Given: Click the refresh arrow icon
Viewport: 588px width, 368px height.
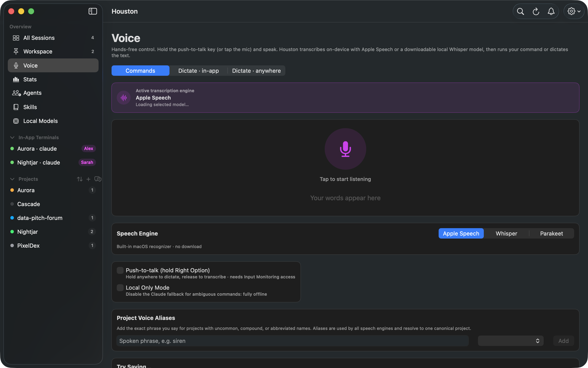Looking at the screenshot, I should (x=536, y=11).
